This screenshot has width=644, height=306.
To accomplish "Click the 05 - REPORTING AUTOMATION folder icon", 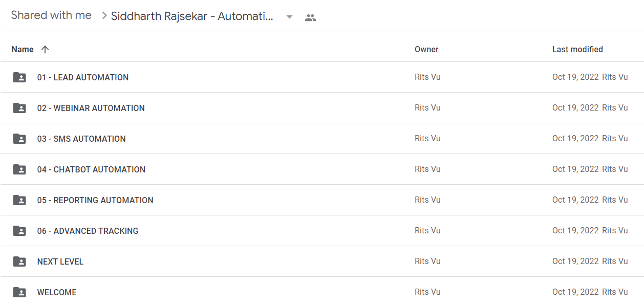I will (19, 200).
